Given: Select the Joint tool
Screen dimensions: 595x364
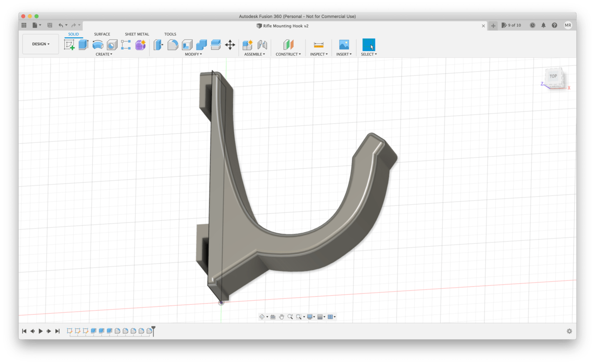Looking at the screenshot, I should (262, 45).
